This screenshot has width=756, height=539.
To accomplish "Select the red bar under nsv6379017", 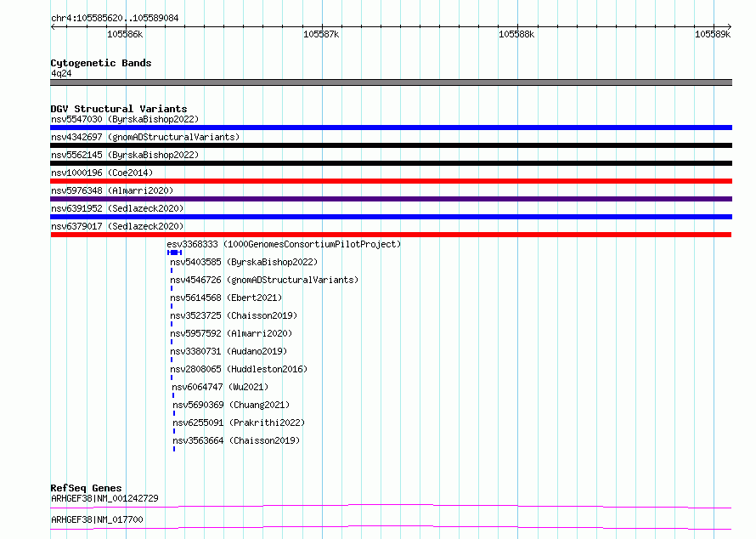I will tap(391, 235).
